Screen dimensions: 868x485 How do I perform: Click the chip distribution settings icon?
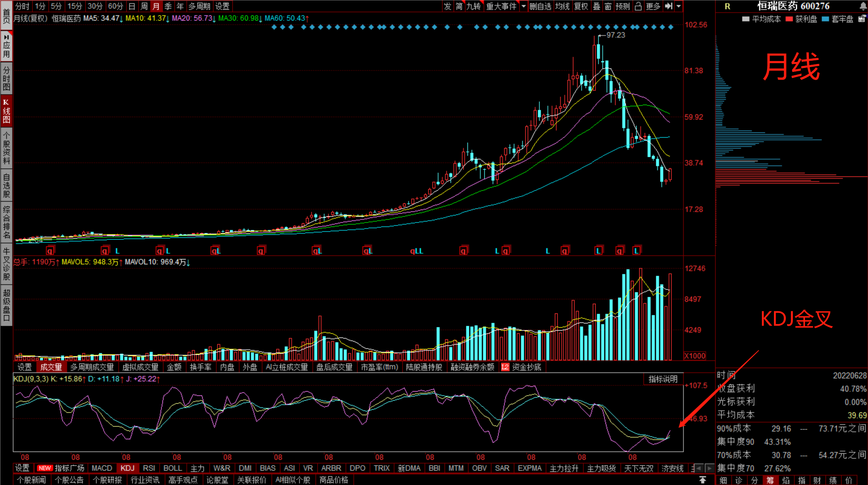coord(862,18)
